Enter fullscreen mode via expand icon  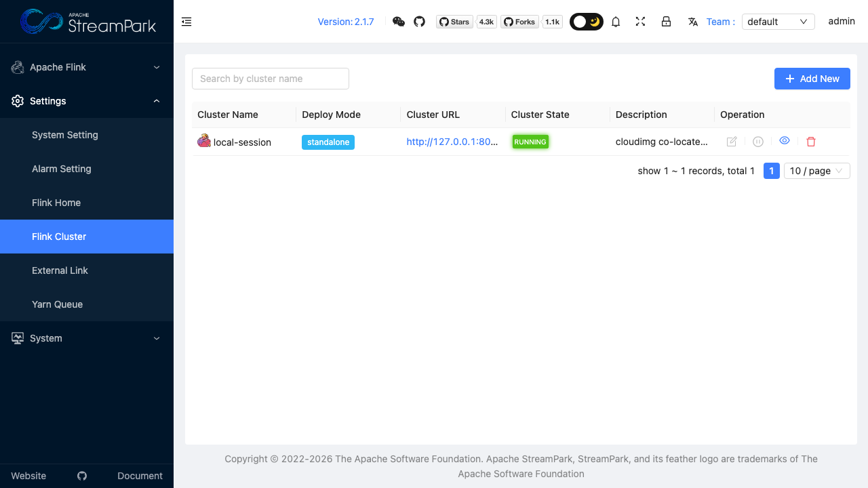pyautogui.click(x=640, y=22)
